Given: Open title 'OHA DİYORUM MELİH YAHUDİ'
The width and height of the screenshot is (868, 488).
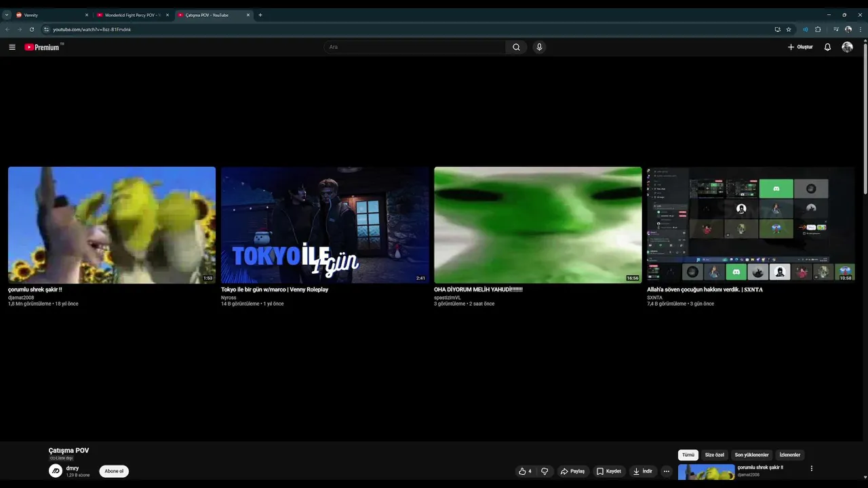Looking at the screenshot, I should 478,289.
